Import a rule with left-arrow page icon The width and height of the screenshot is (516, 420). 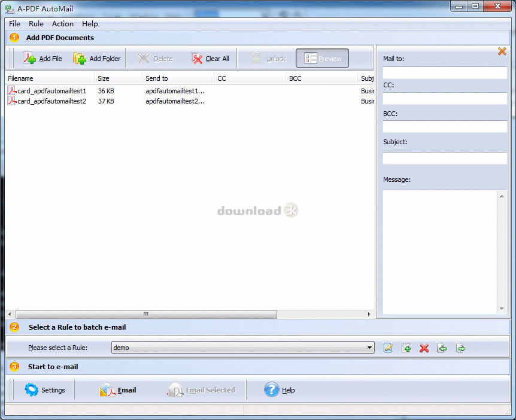(x=442, y=348)
